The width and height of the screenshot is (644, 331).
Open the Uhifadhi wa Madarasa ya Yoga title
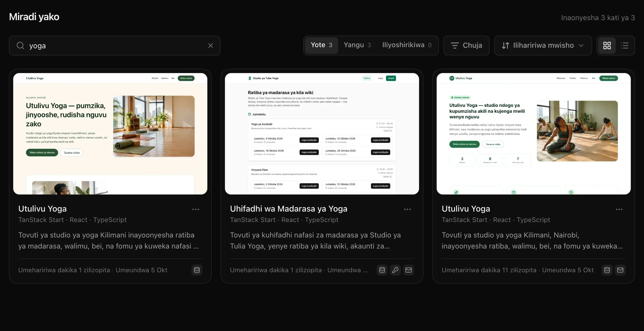(289, 209)
